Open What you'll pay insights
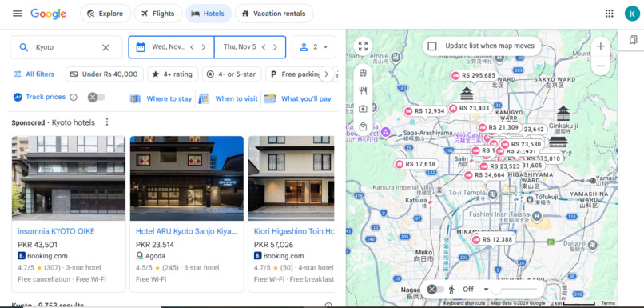644x308 pixels. [298, 98]
